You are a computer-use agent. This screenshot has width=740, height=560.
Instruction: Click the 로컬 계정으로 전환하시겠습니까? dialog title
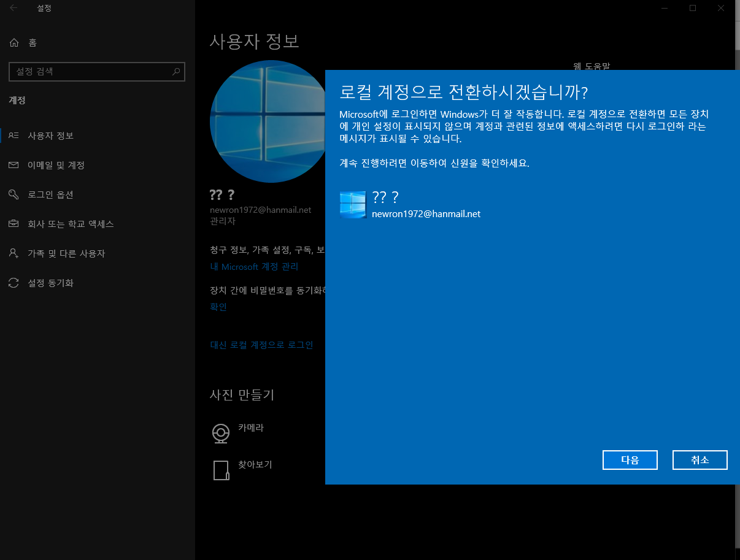(x=463, y=92)
